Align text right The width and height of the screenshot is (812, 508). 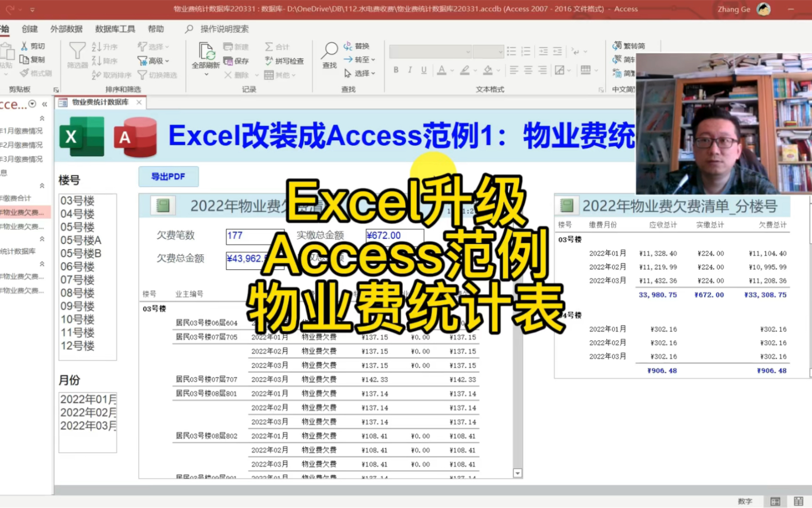point(542,70)
